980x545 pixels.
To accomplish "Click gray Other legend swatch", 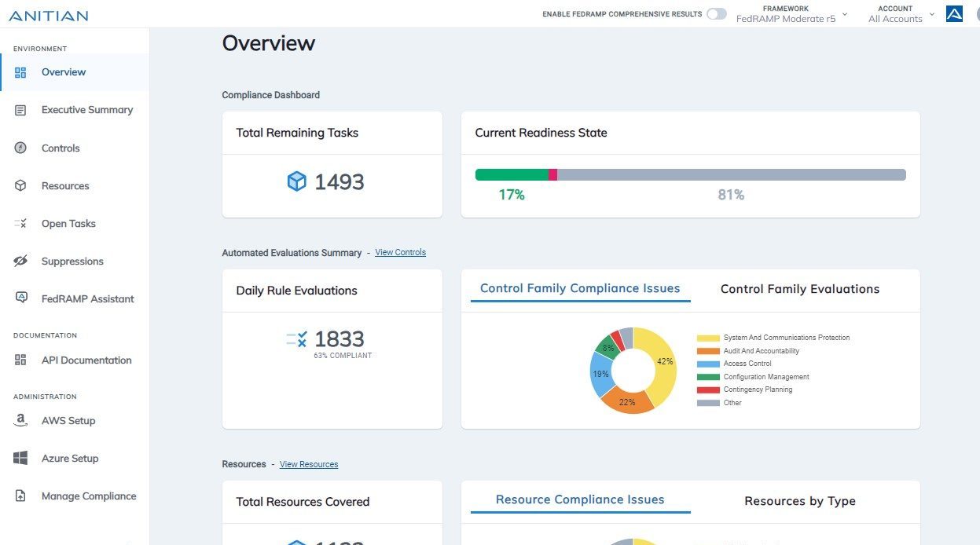I will [x=708, y=403].
